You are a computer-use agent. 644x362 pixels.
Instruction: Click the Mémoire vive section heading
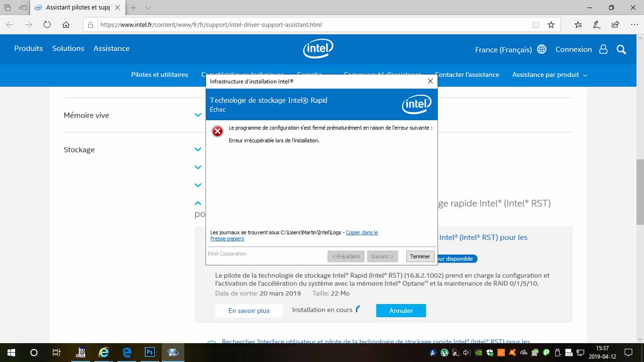[x=86, y=115]
